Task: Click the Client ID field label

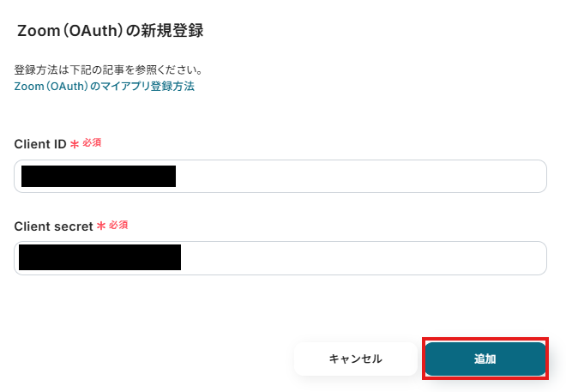Action: click(x=40, y=144)
